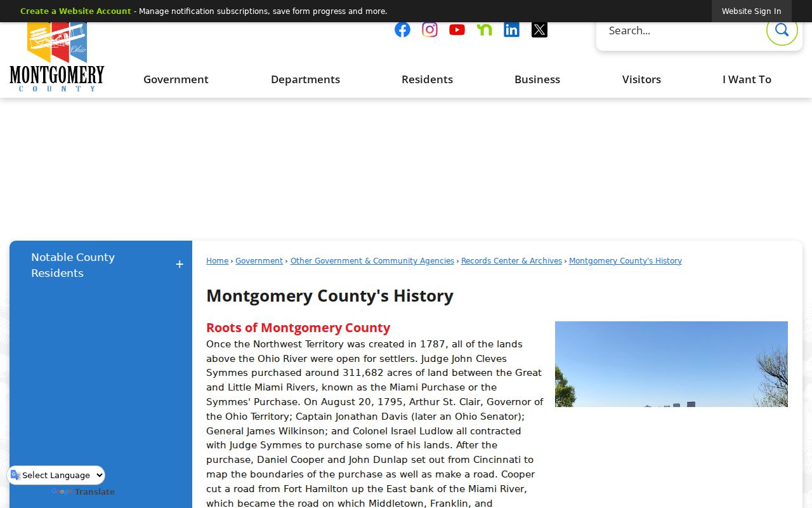The height and width of the screenshot is (508, 812).
Task: Click the Google Translate attribution link
Action: (83, 492)
